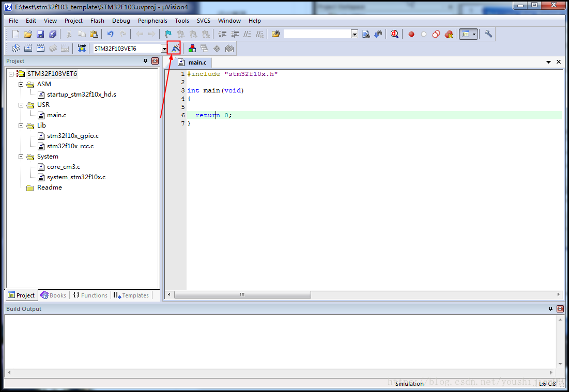Image resolution: width=569 pixels, height=392 pixels.
Task: Switch to the Functions tab
Action: tap(90, 295)
